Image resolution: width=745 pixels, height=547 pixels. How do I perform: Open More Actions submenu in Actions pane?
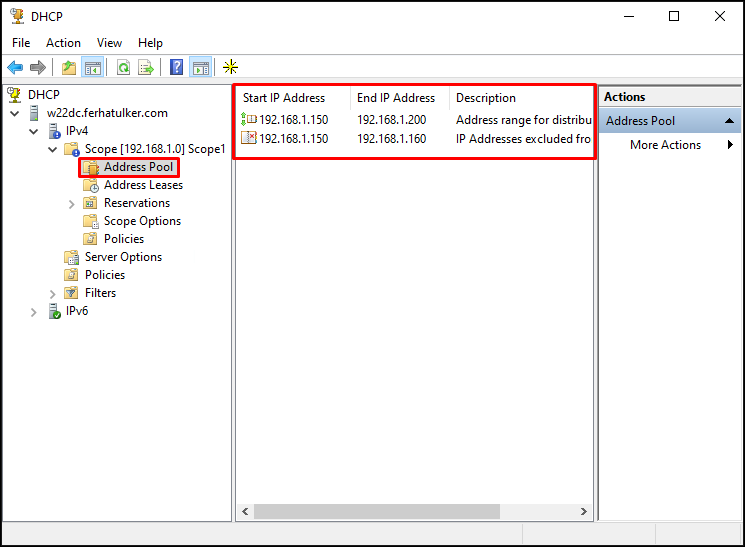665,145
